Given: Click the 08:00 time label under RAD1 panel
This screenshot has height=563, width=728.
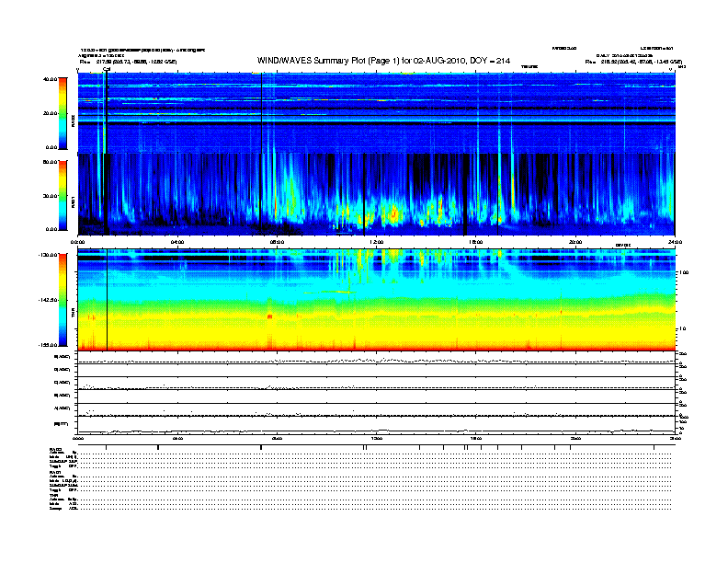Looking at the screenshot, I should click(277, 242).
